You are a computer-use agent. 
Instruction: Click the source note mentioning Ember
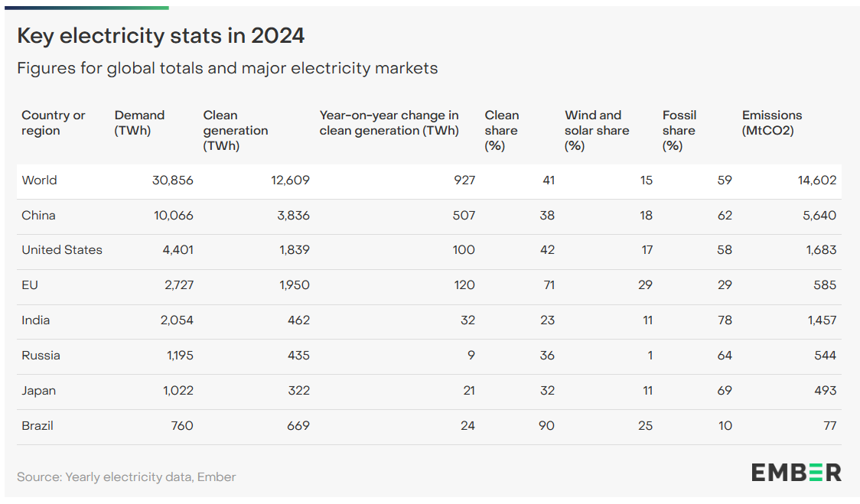point(126,477)
